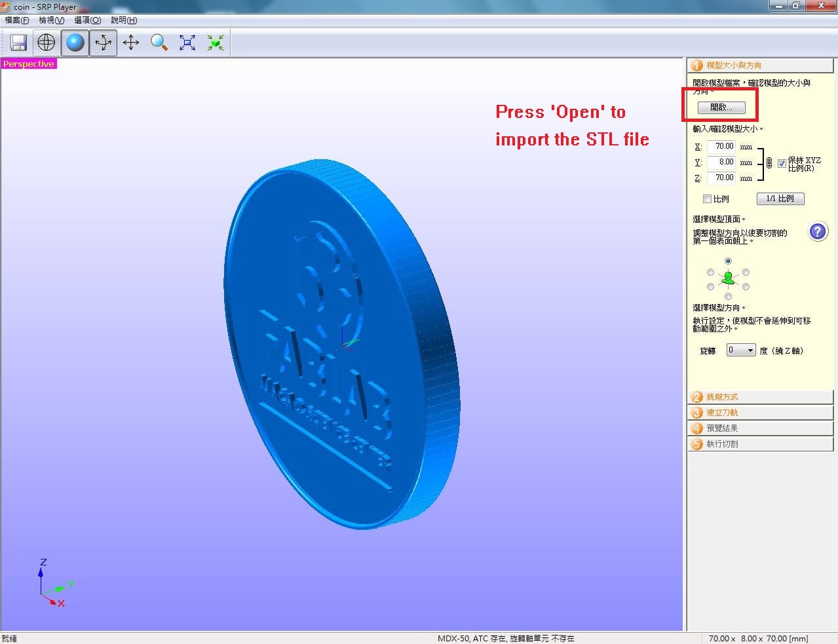
Task: Select the upper-left orientation radio button
Action: coord(710,272)
